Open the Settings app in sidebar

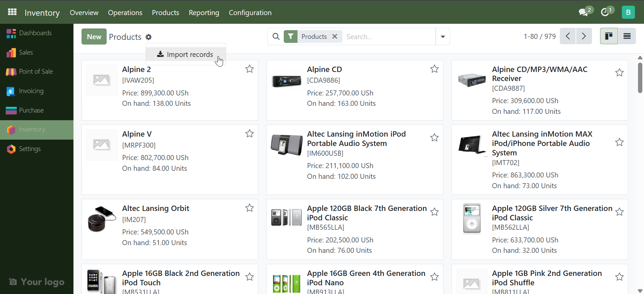(37, 149)
